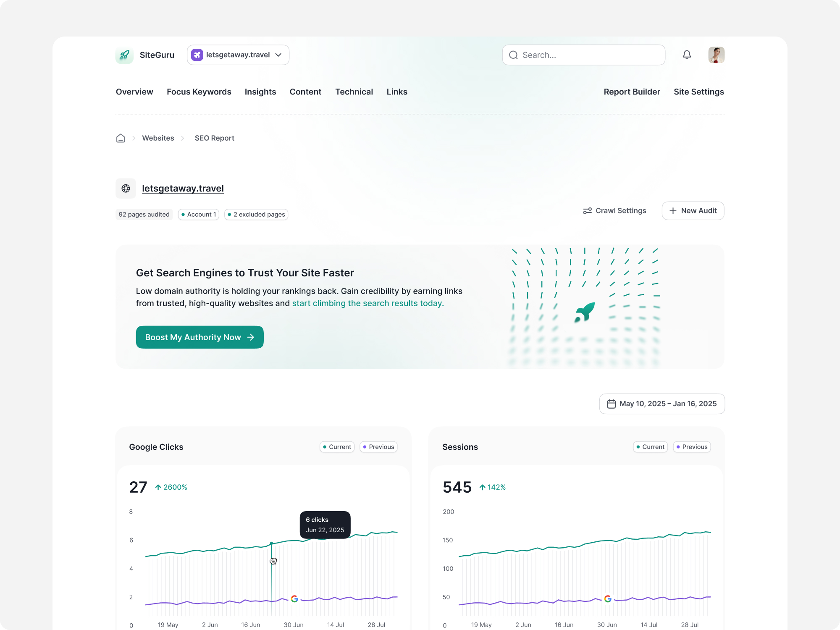Toggle the Previous series in Google Clicks
840x630 pixels.
point(378,447)
